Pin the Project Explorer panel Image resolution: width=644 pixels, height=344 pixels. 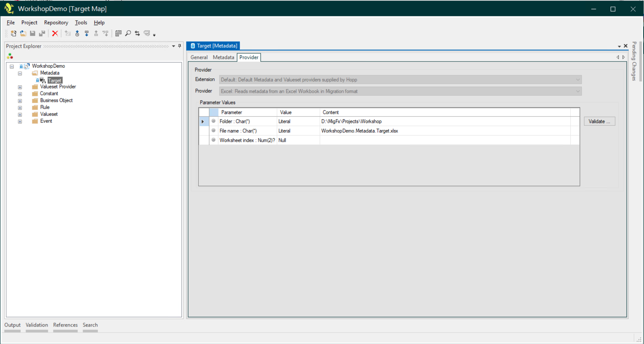click(180, 46)
